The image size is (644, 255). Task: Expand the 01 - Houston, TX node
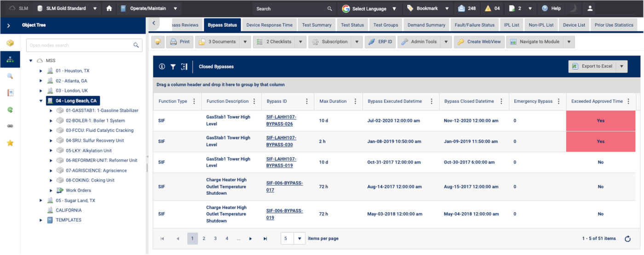click(x=41, y=71)
